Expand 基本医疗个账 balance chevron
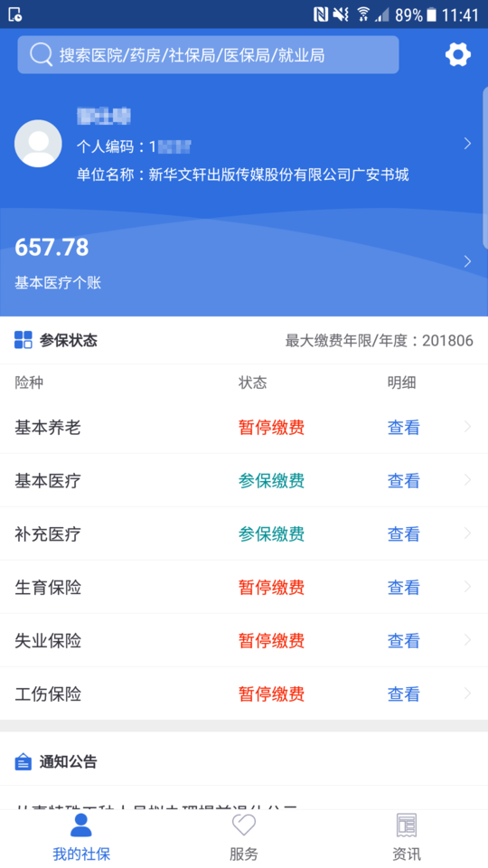The height and width of the screenshot is (868, 488). point(467,261)
